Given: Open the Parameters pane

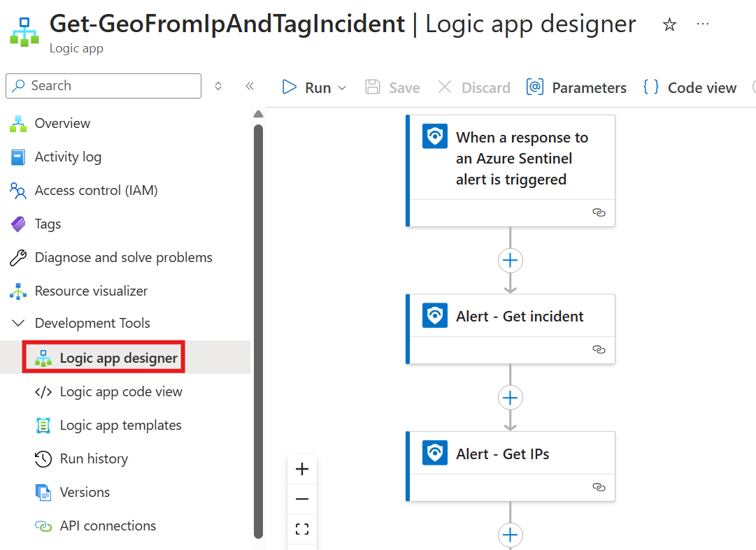Looking at the screenshot, I should pos(576,87).
